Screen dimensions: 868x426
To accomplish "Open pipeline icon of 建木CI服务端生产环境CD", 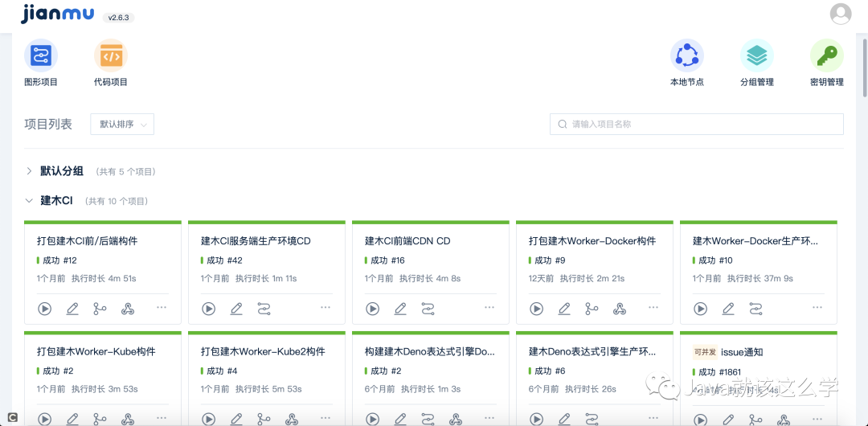I will click(264, 309).
